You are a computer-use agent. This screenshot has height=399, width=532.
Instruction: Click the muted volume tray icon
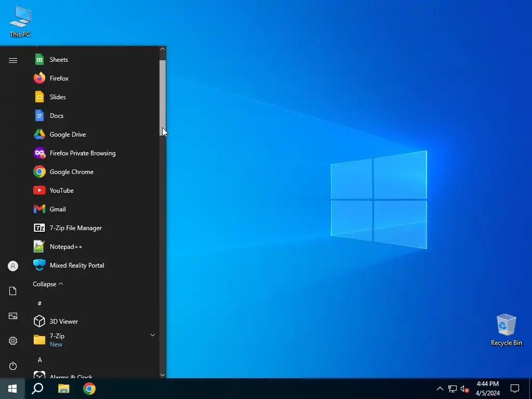(x=464, y=389)
